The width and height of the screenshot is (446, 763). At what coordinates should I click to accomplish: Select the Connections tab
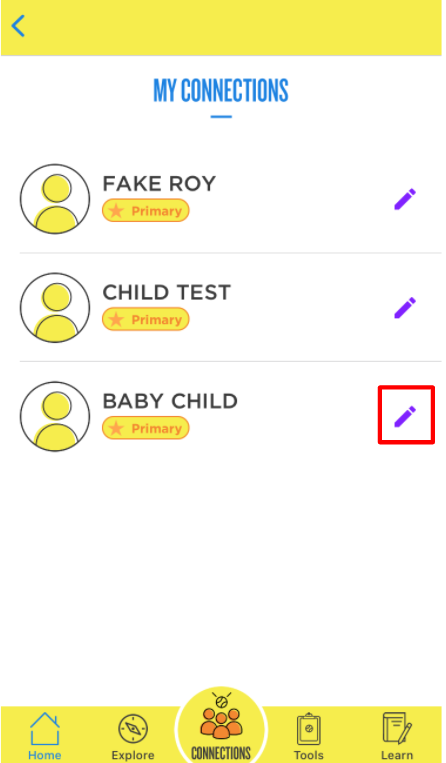221,726
